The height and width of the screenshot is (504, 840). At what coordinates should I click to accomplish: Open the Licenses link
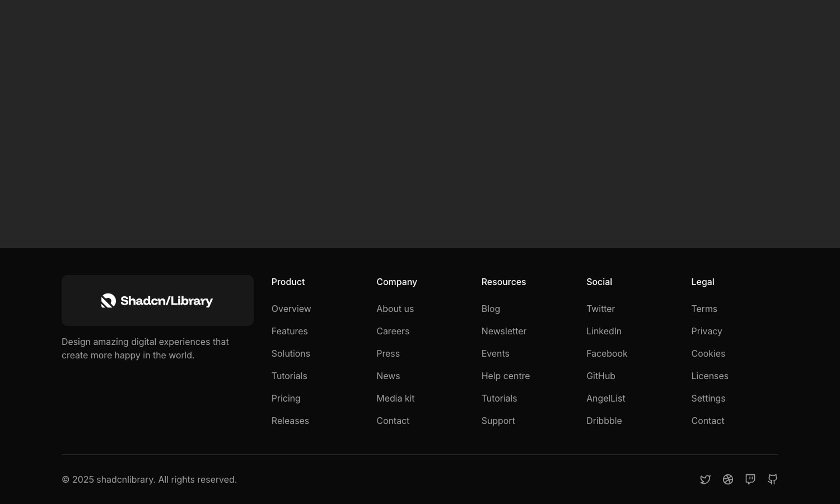point(710,376)
